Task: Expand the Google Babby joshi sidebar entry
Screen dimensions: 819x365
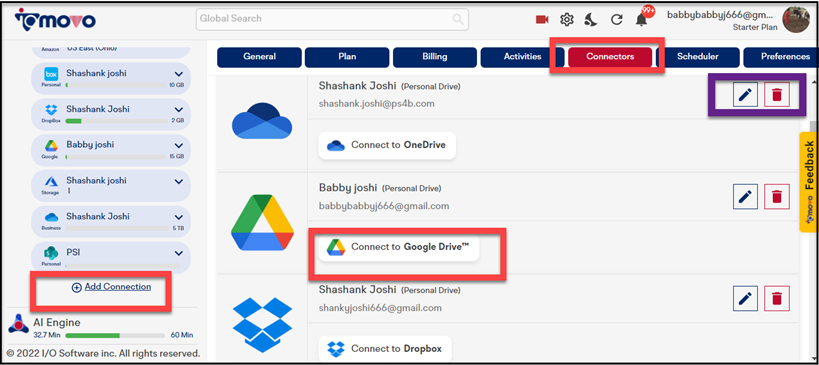Action: click(179, 145)
